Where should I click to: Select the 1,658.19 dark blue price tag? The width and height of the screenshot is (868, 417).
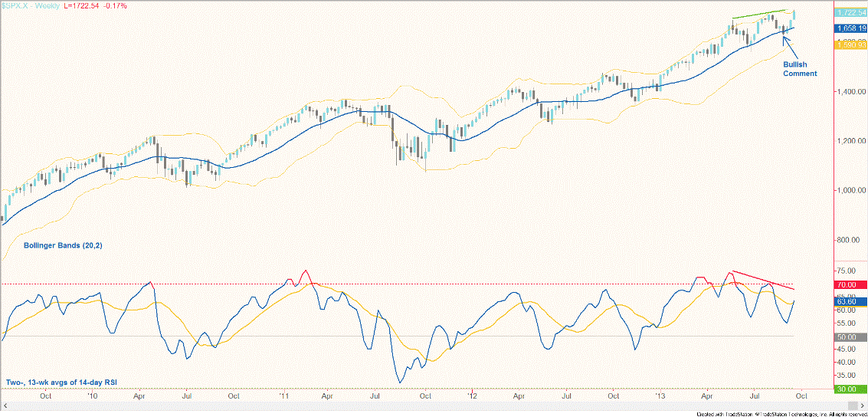[850, 28]
